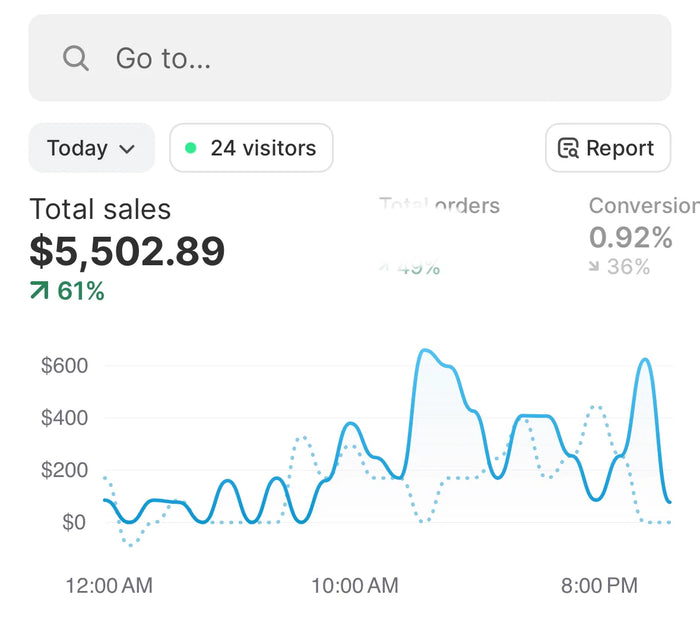The width and height of the screenshot is (700, 623).
Task: Click the 8:00 PM axis label
Action: coord(599,586)
